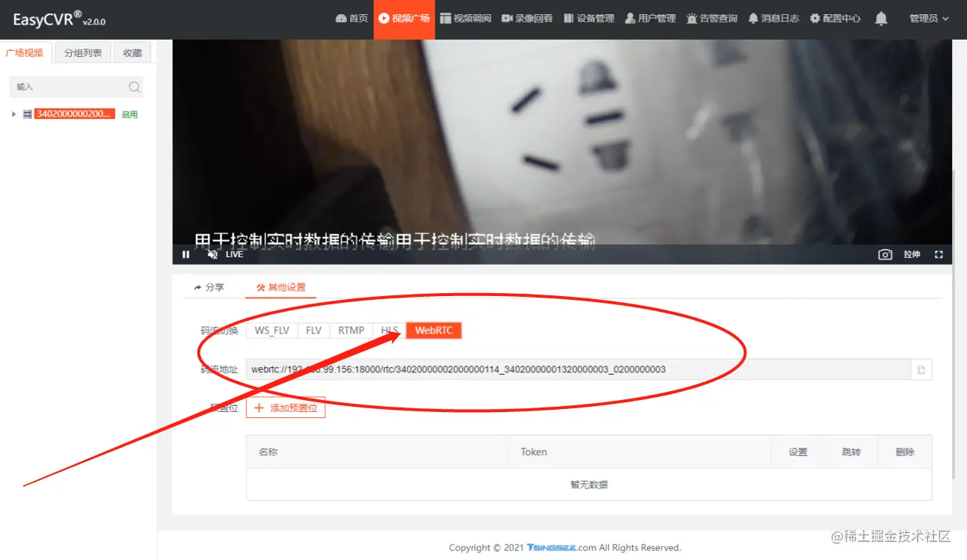Screen dimensions: 967x560
Task: Click the 删除 column header
Action: (905, 452)
